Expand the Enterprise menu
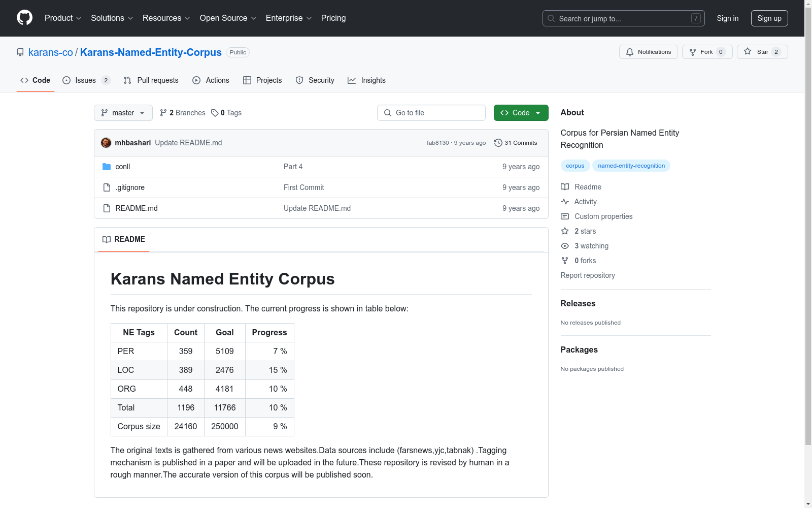Image resolution: width=812 pixels, height=508 pixels. (x=289, y=18)
